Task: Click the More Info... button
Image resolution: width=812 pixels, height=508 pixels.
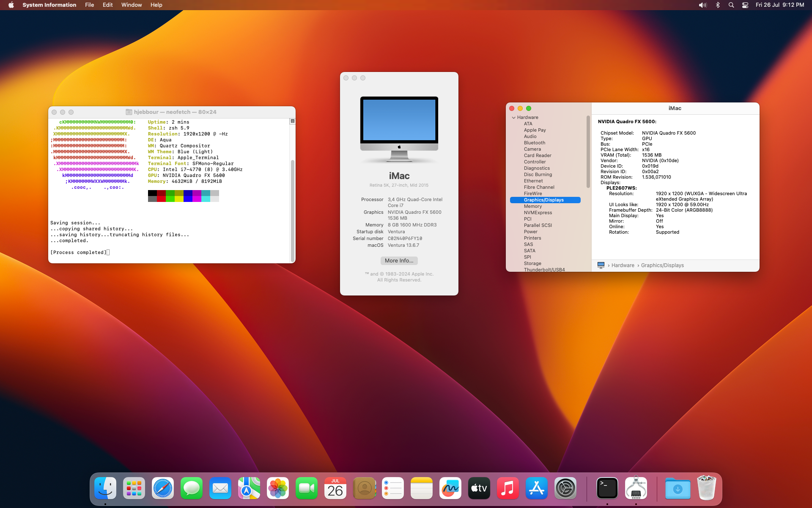Action: pyautogui.click(x=399, y=261)
